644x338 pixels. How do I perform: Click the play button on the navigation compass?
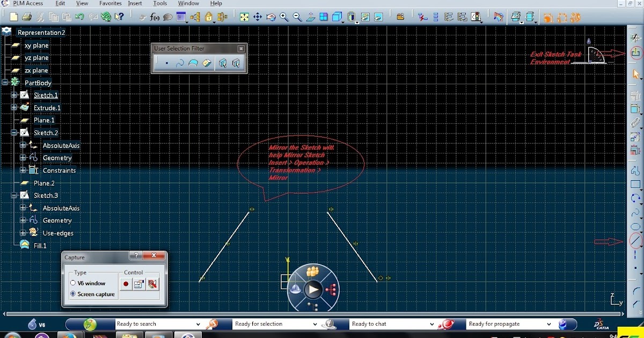(313, 290)
